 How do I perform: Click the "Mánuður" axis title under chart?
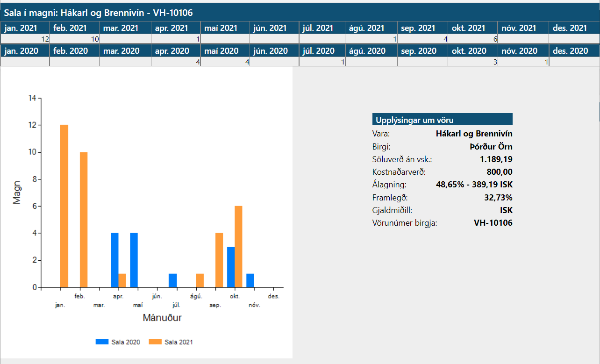(162, 318)
